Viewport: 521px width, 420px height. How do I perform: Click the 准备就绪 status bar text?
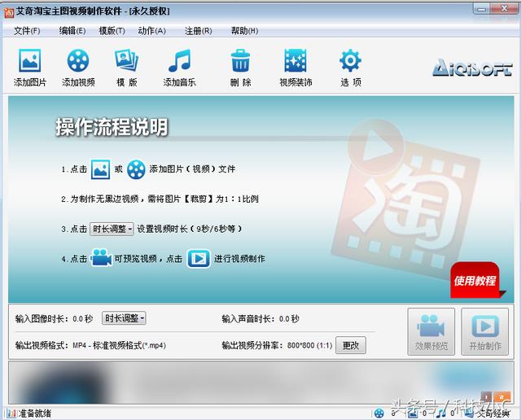coord(34,413)
